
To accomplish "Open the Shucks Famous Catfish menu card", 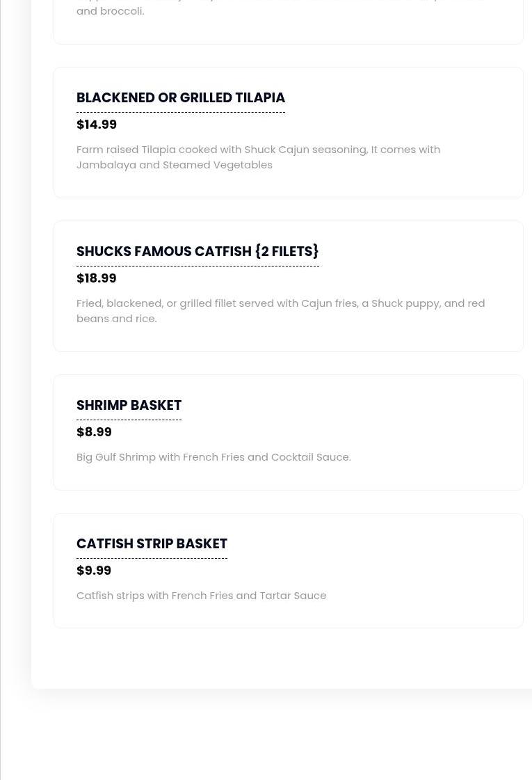I will 289,287.
